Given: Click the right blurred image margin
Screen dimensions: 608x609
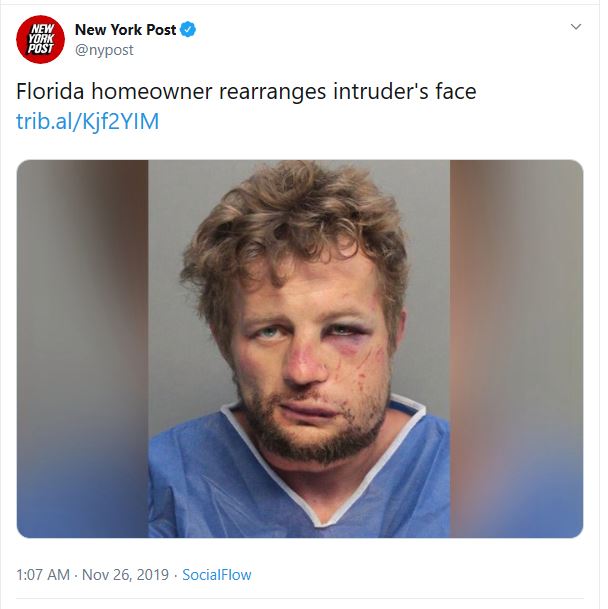Looking at the screenshot, I should pyautogui.click(x=517, y=349).
